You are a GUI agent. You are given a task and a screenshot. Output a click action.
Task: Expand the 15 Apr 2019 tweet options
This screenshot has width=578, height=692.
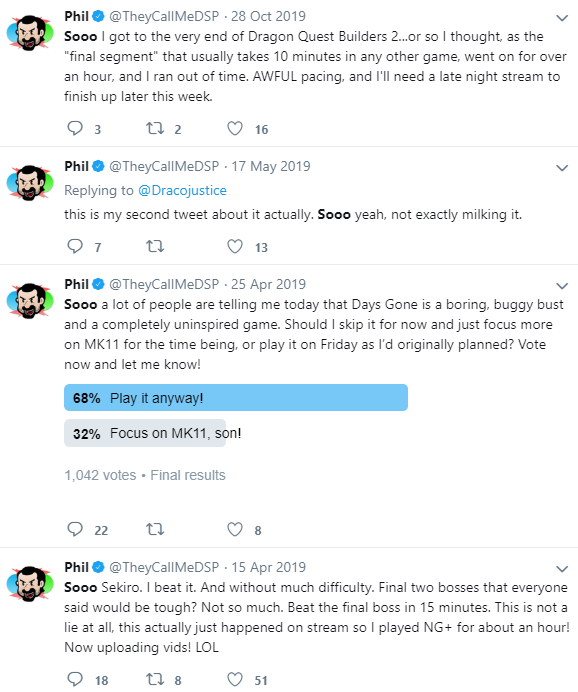pos(562,569)
